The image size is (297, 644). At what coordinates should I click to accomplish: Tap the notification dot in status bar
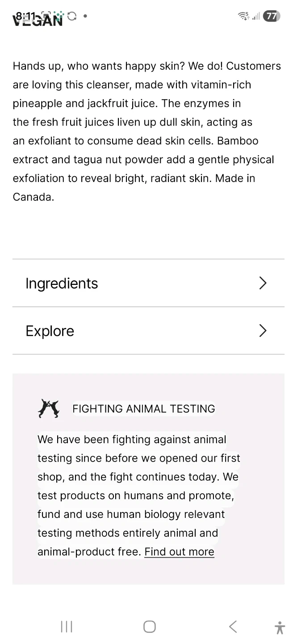point(85,17)
